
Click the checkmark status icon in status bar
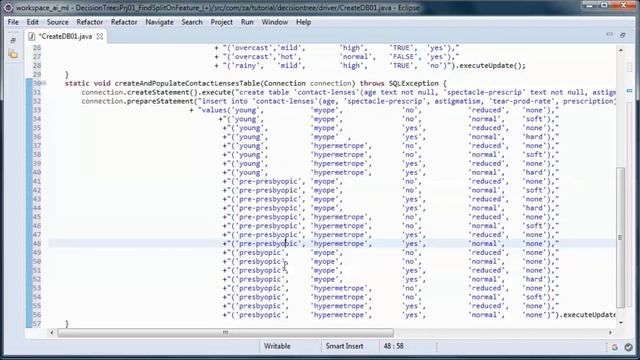(628, 347)
